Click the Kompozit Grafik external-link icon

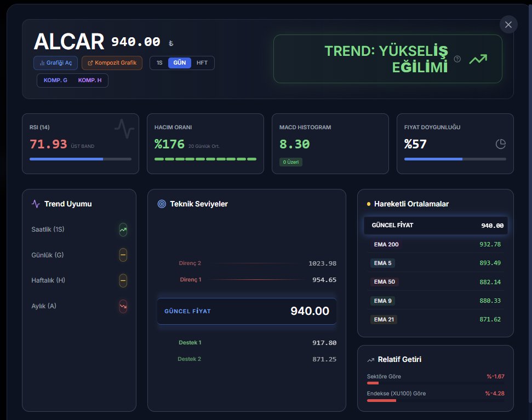click(91, 62)
